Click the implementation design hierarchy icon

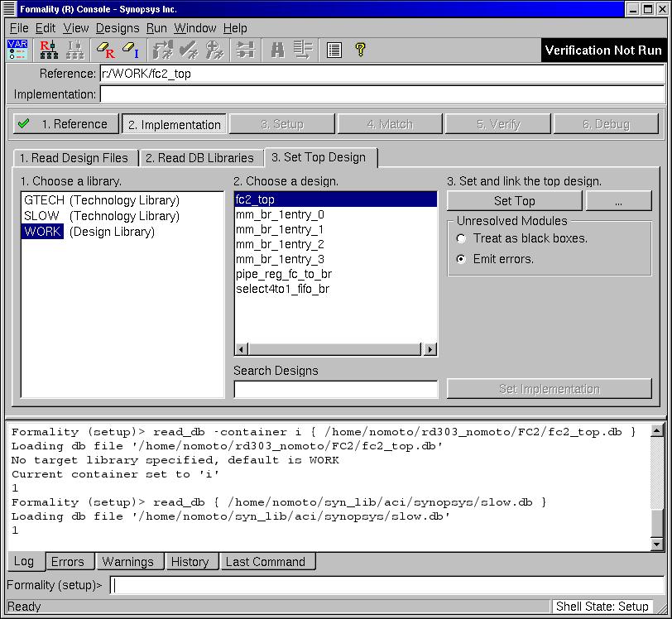coord(75,50)
